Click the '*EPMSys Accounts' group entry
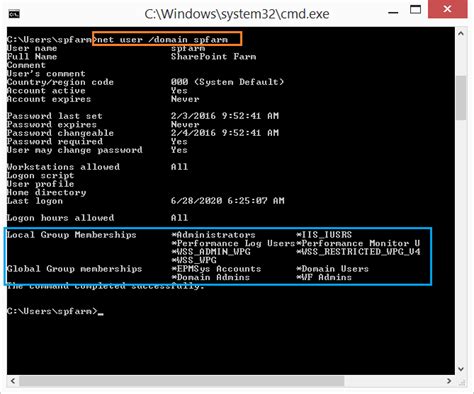 (216, 269)
